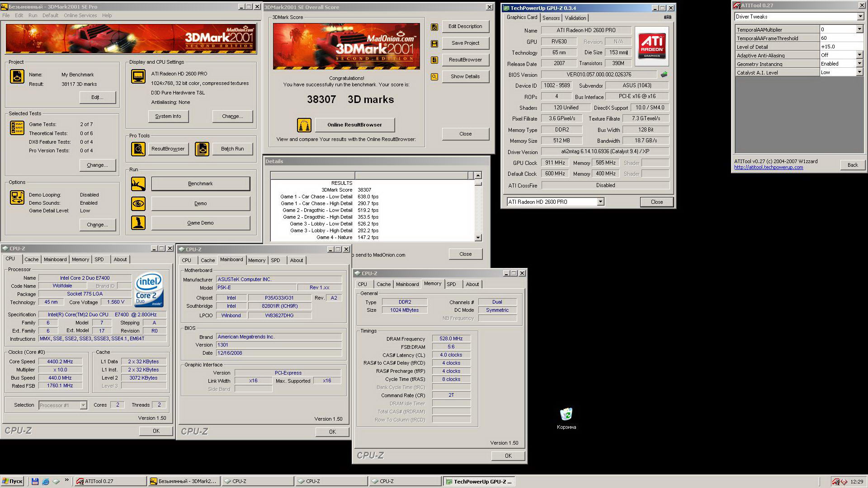The image size is (868, 488).
Task: Click the Benchmark button
Action: pos(200,184)
